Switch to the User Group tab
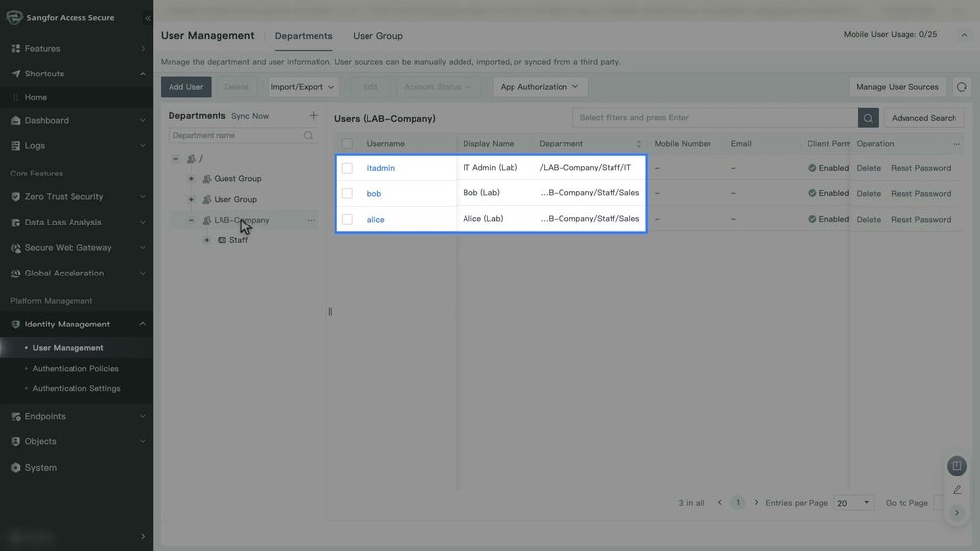The height and width of the screenshot is (551, 980). coord(377,36)
